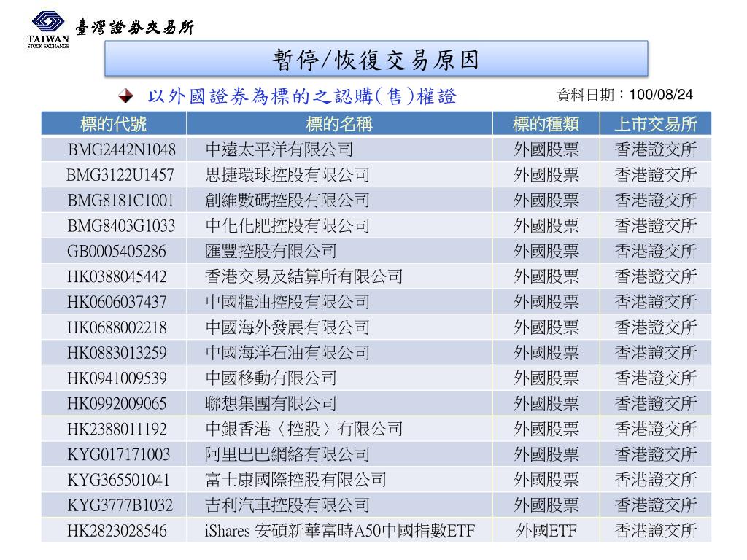Click the 上市交易所 column header
Image resolution: width=747 pixels, height=560 pixels.
656,124
